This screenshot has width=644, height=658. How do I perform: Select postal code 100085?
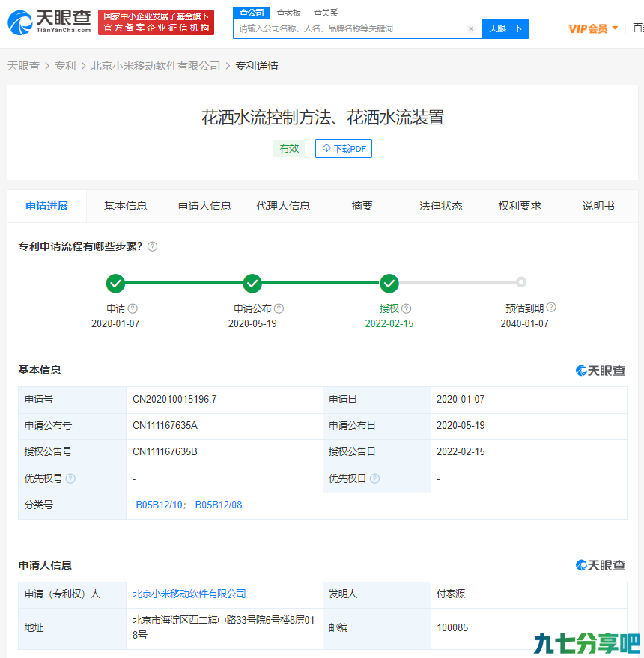(452, 628)
